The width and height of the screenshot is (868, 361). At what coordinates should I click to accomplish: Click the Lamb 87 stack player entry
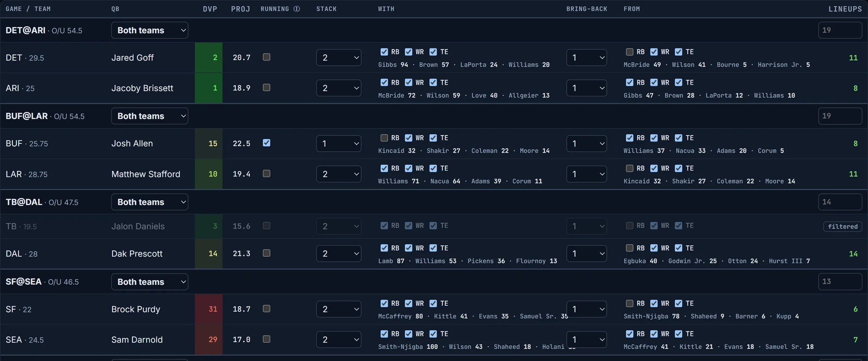(391, 261)
